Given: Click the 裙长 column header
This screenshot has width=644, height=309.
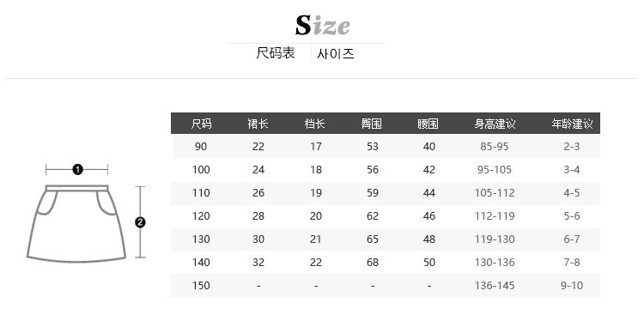Looking at the screenshot, I should (258, 124).
